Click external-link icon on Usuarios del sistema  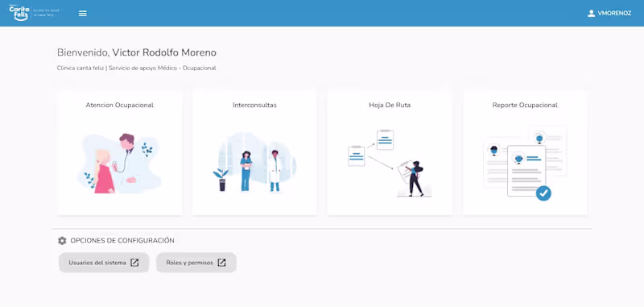[x=134, y=263]
